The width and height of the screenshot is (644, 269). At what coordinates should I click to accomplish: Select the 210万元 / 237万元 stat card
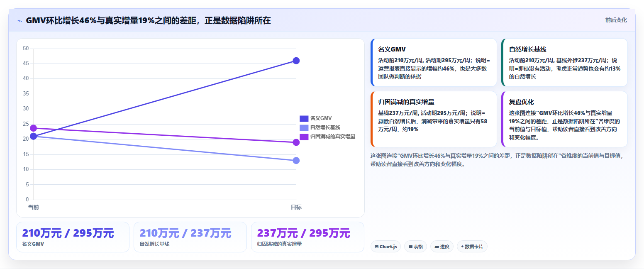pos(190,237)
